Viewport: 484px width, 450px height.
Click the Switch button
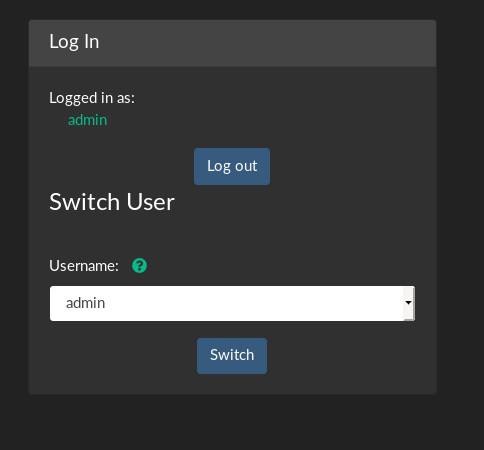[232, 356]
